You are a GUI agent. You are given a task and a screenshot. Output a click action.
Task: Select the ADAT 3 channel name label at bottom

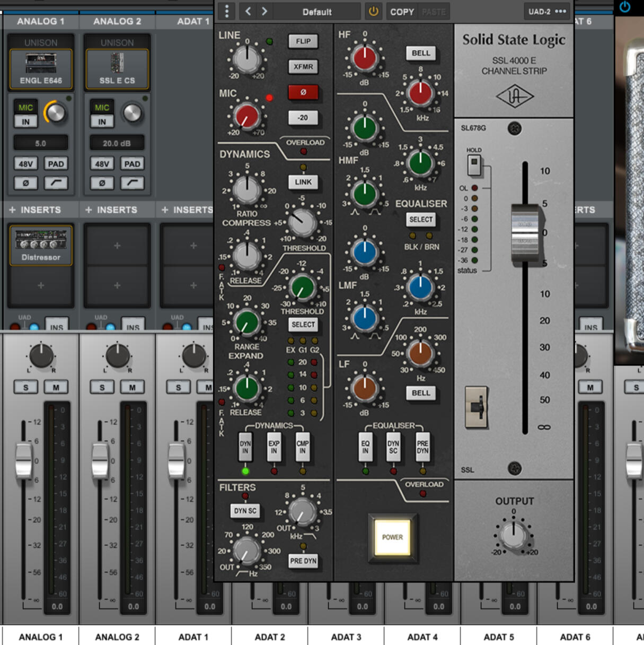tap(346, 637)
